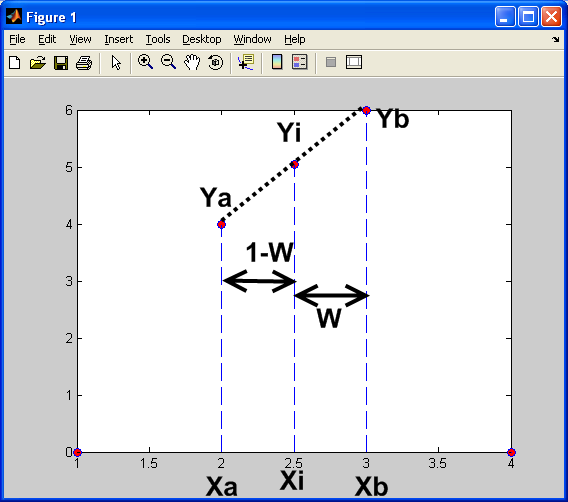Print the figure via printer icon
The height and width of the screenshot is (502, 568).
(x=84, y=62)
